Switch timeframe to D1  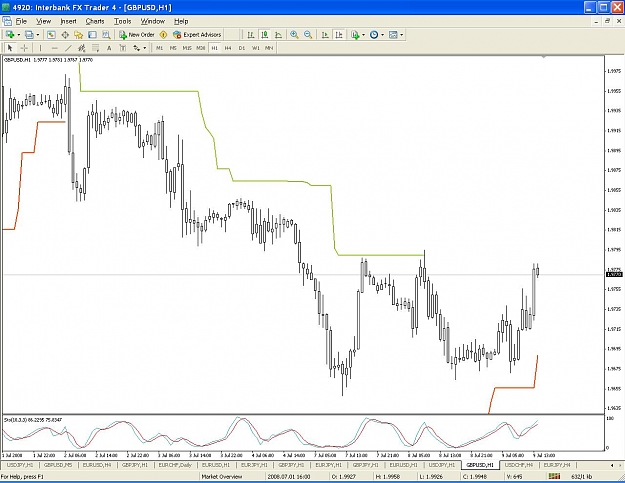242,48
